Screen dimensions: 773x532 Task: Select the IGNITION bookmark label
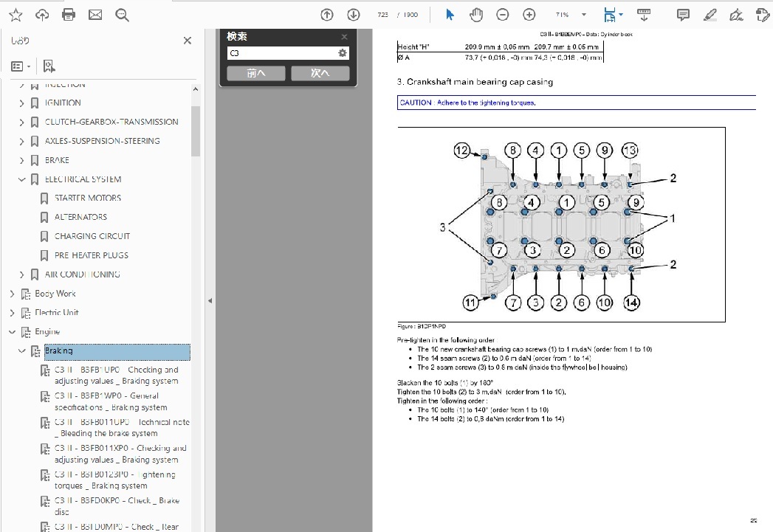click(63, 103)
